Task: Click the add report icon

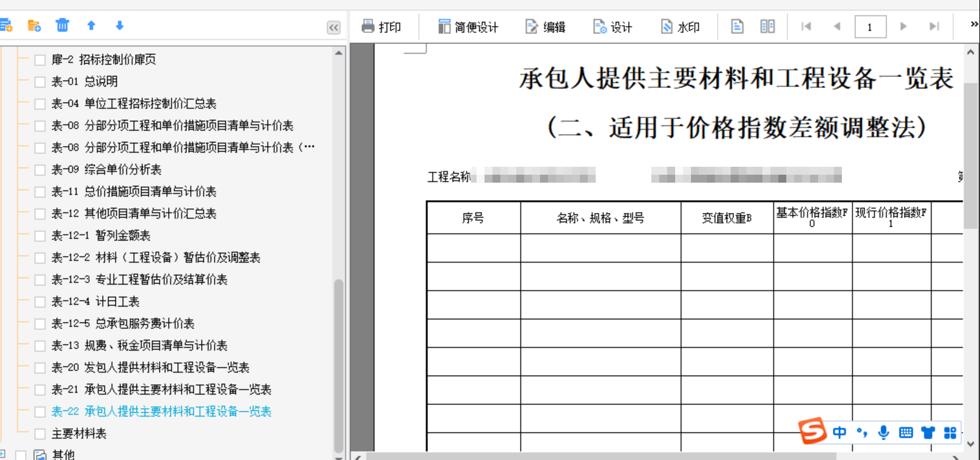Action: click(x=5, y=26)
